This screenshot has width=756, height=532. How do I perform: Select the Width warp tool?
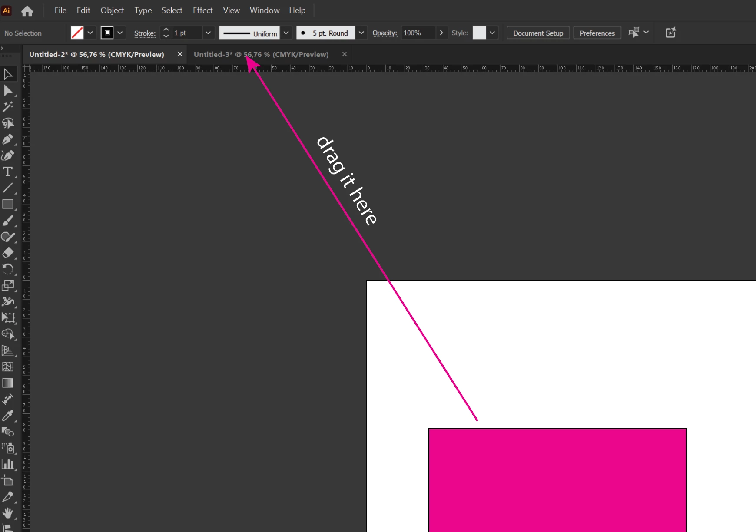point(8,301)
